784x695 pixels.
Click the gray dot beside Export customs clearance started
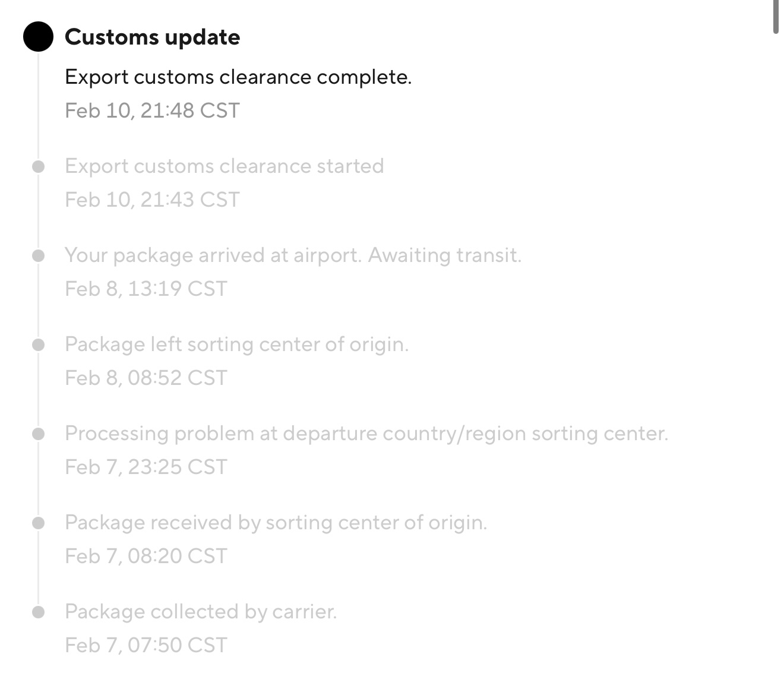(39, 167)
